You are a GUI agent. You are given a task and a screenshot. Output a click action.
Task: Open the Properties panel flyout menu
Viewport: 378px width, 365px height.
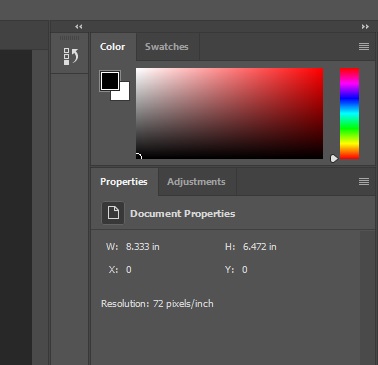[364, 182]
